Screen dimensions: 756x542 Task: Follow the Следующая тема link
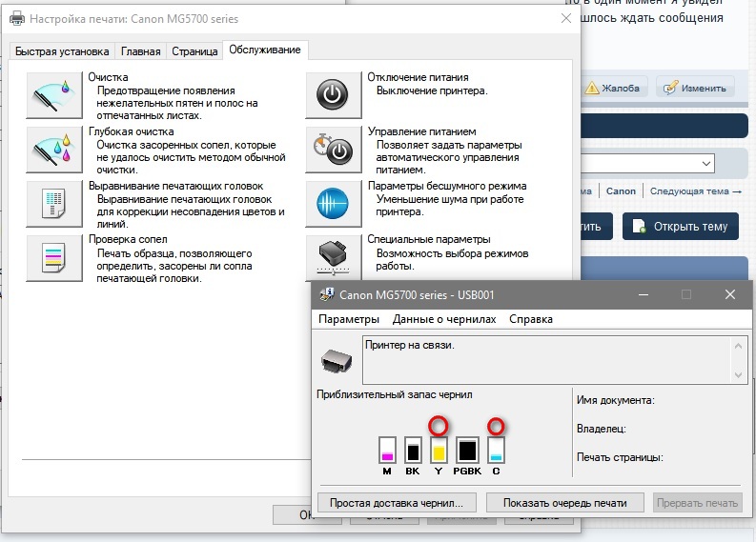pos(695,191)
